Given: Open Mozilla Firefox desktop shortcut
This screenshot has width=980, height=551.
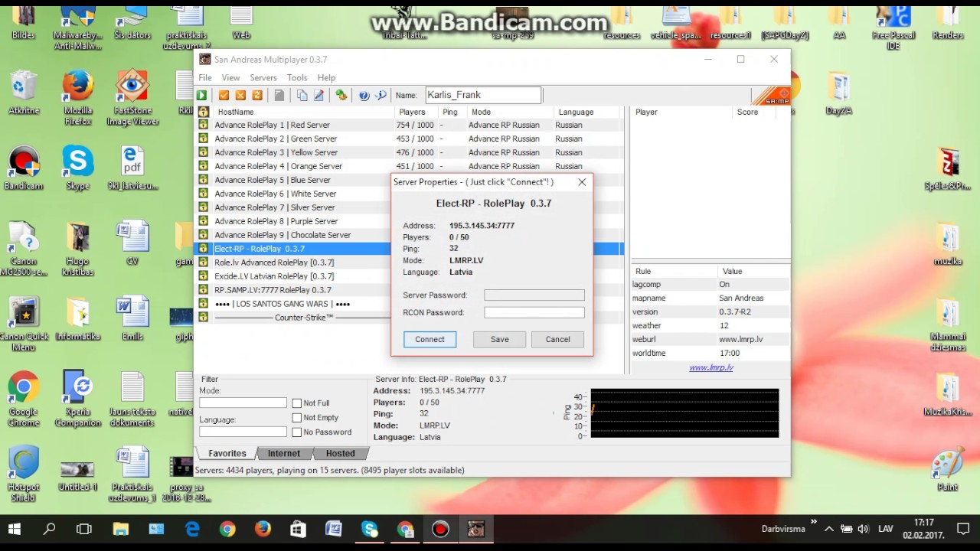Looking at the screenshot, I should 77,98.
